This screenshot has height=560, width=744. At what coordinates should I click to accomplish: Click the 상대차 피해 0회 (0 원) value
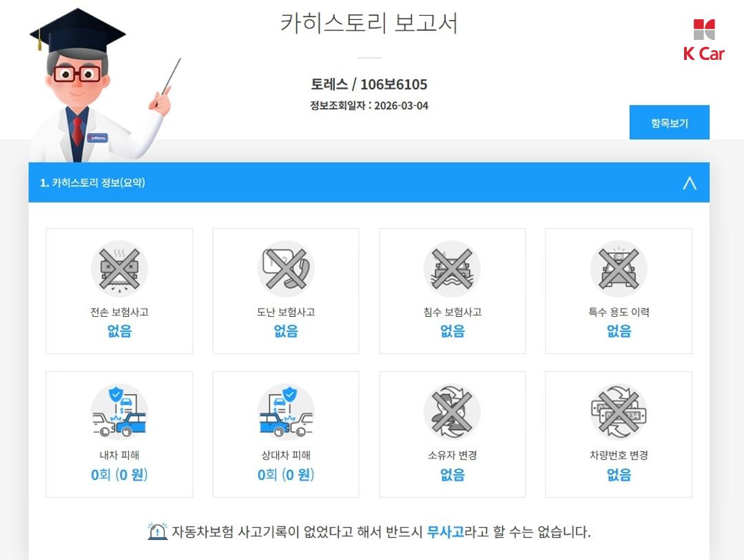click(286, 475)
